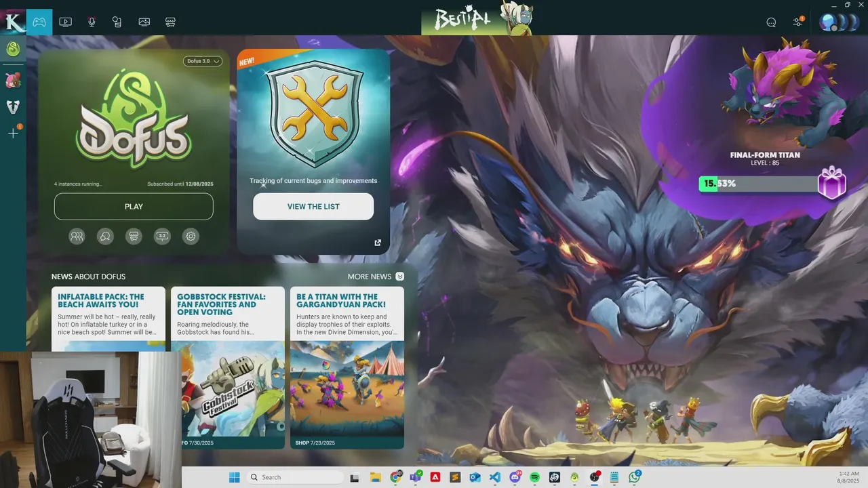Viewport: 868px width, 488px height.
Task: Open WhatsApp from taskbar
Action: click(x=634, y=477)
